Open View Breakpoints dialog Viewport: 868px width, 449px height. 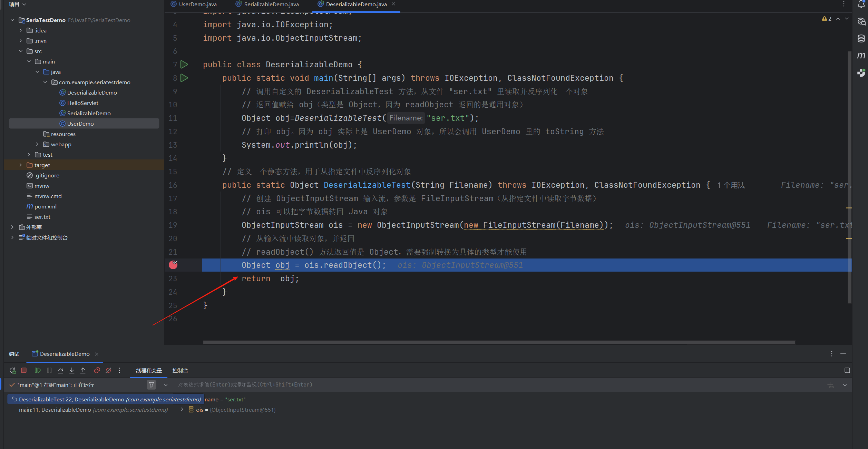tap(97, 370)
